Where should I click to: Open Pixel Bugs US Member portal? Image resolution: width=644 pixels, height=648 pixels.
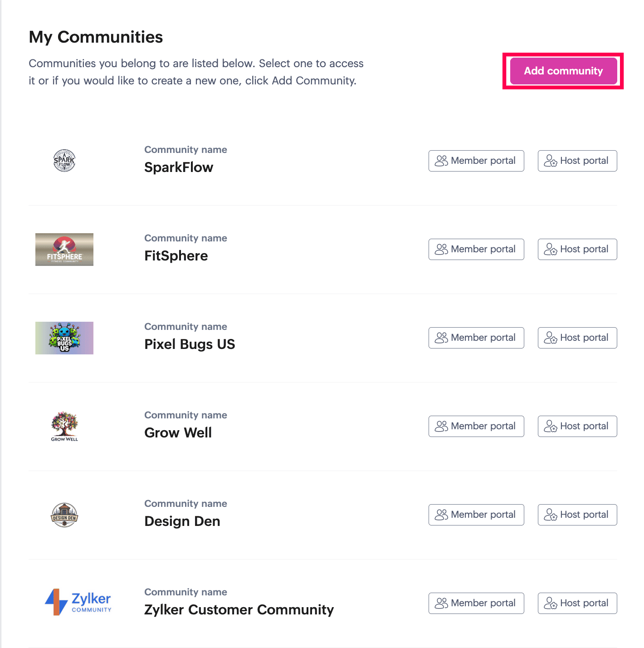[x=476, y=338]
